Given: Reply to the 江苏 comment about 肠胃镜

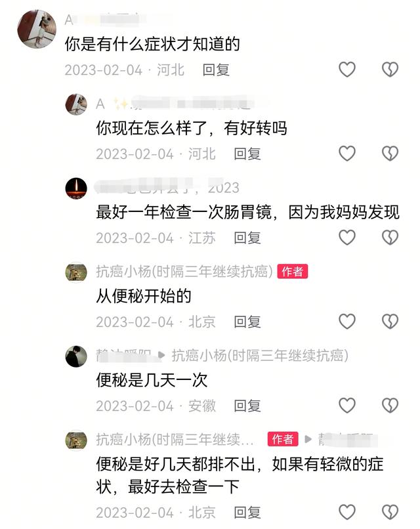Looking at the screenshot, I should coord(247,238).
